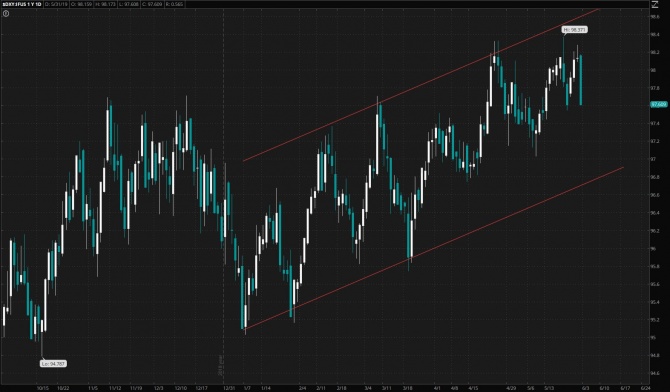Click the highlighted current price tag 97.609
This screenshot has height=392, width=670.
click(658, 104)
